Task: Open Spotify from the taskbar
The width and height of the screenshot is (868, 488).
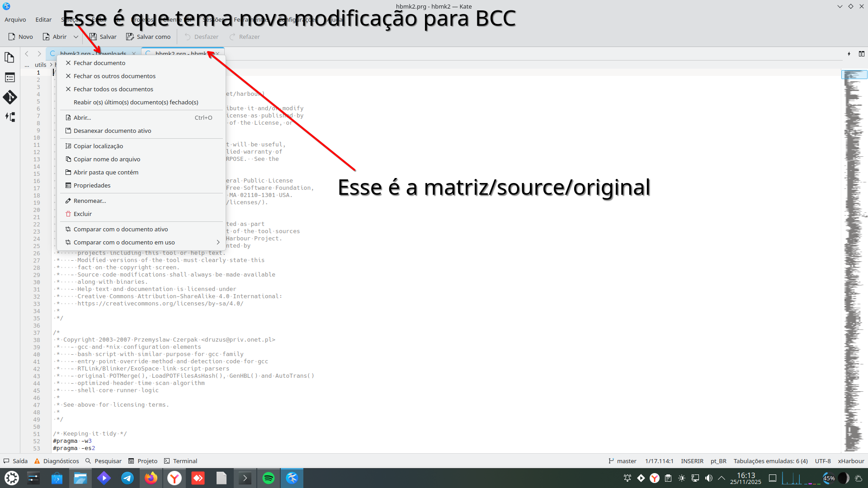Action: coord(269,478)
